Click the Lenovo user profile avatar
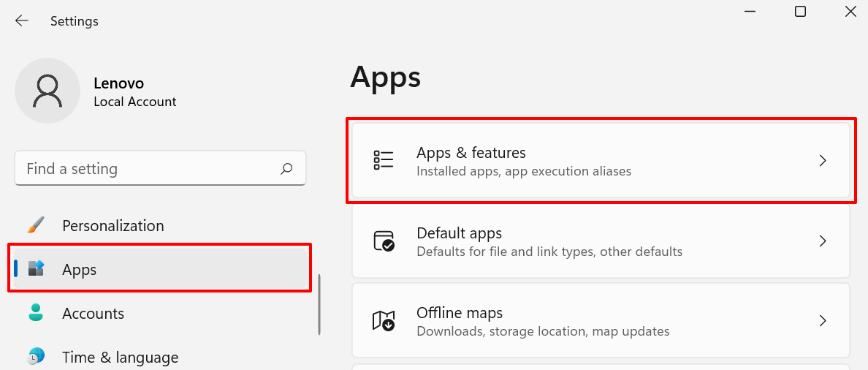Viewport: 868px width, 370px height. tap(47, 91)
